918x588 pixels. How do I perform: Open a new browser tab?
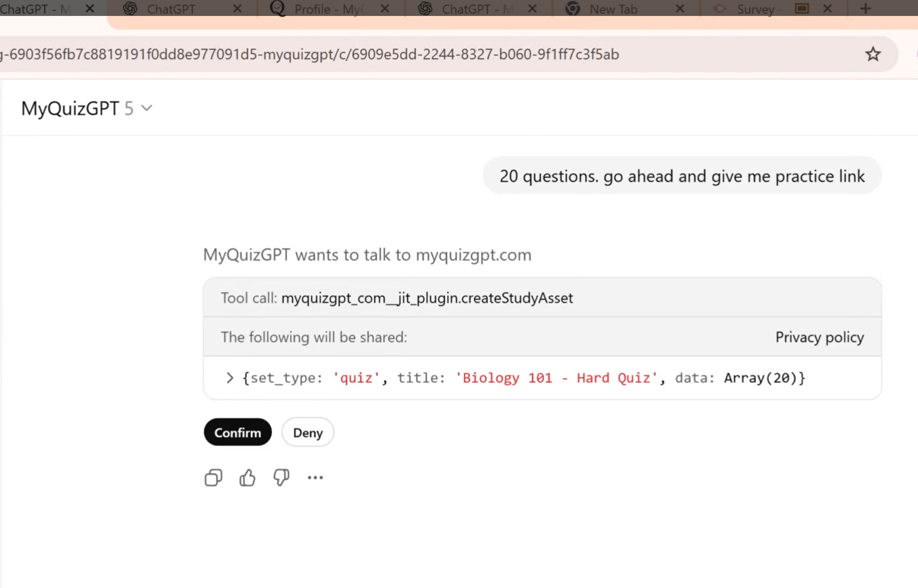tap(865, 8)
